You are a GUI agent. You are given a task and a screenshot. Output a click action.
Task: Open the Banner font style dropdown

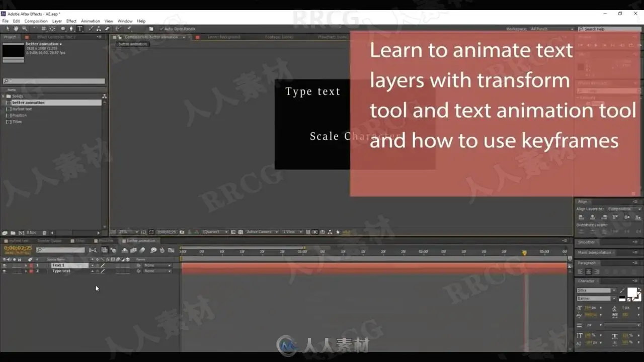point(596,299)
